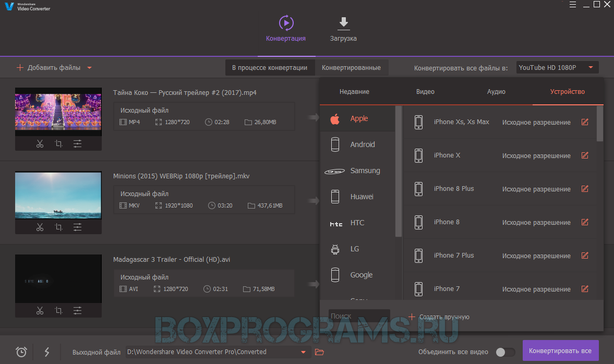Open effects settings for Minions video
Viewport: 614px width, 364px height.
[x=78, y=227]
